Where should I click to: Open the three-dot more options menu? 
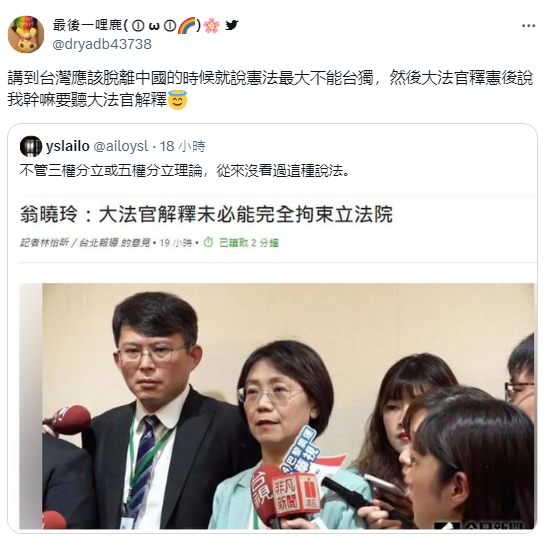tap(528, 26)
